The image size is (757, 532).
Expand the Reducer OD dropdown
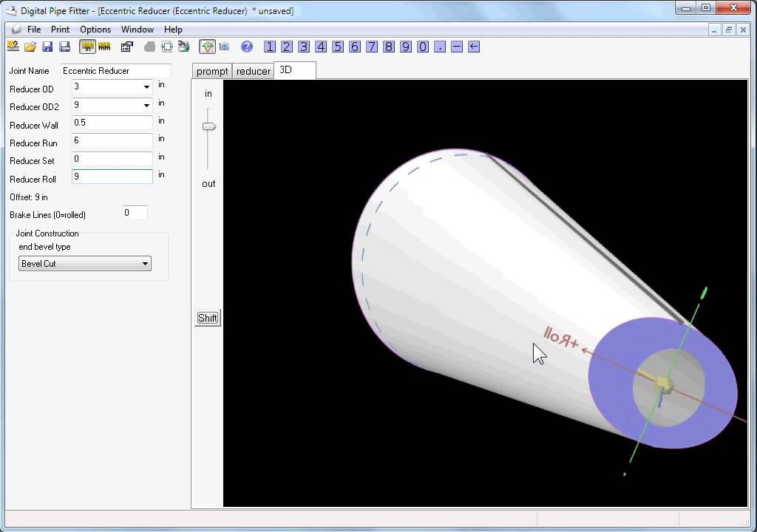click(x=146, y=87)
